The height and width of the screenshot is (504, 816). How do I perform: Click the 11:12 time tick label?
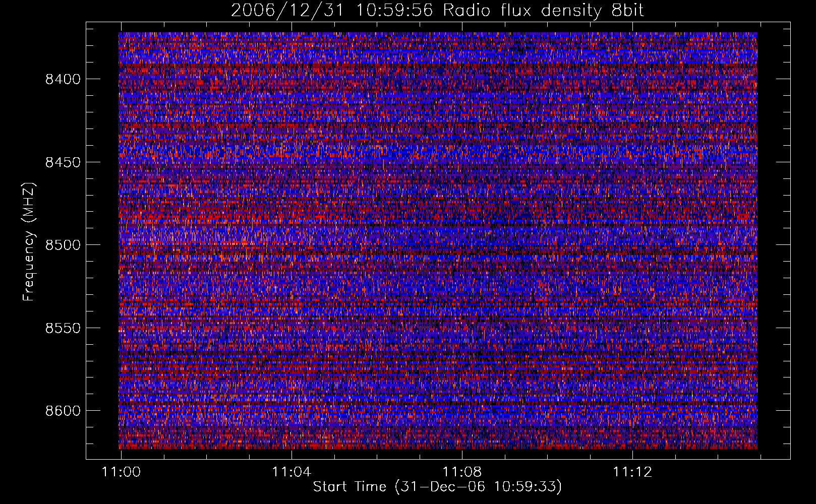point(632,472)
